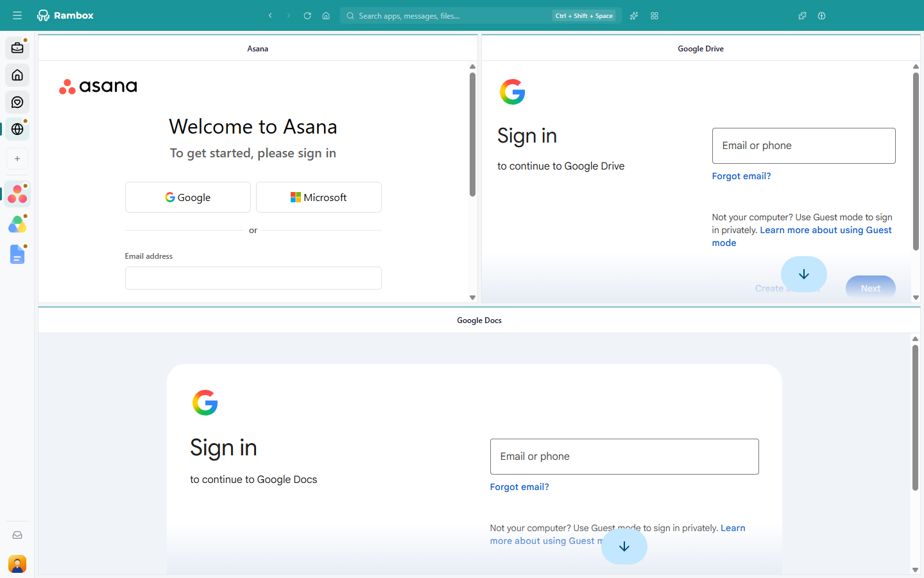
Task: Go back with the left arrow
Action: tap(270, 15)
